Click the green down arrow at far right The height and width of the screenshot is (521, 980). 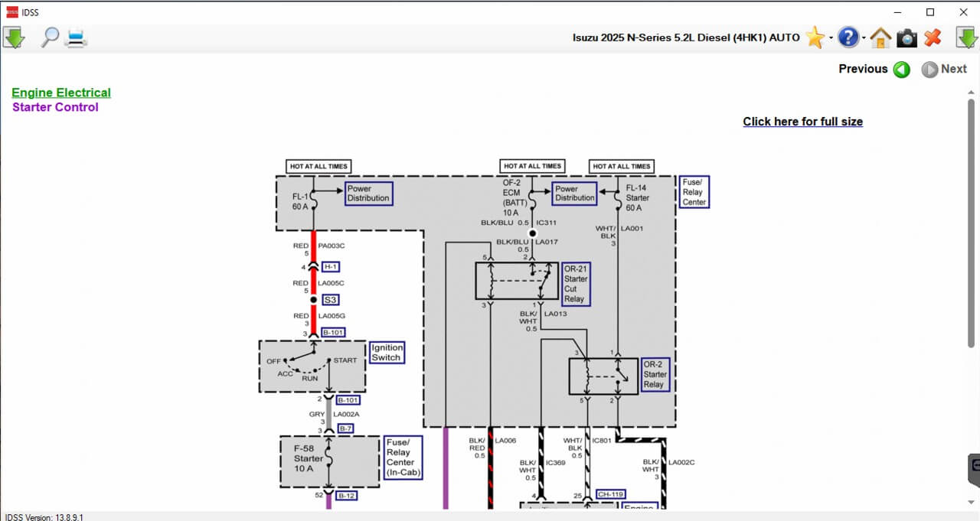[x=966, y=37]
